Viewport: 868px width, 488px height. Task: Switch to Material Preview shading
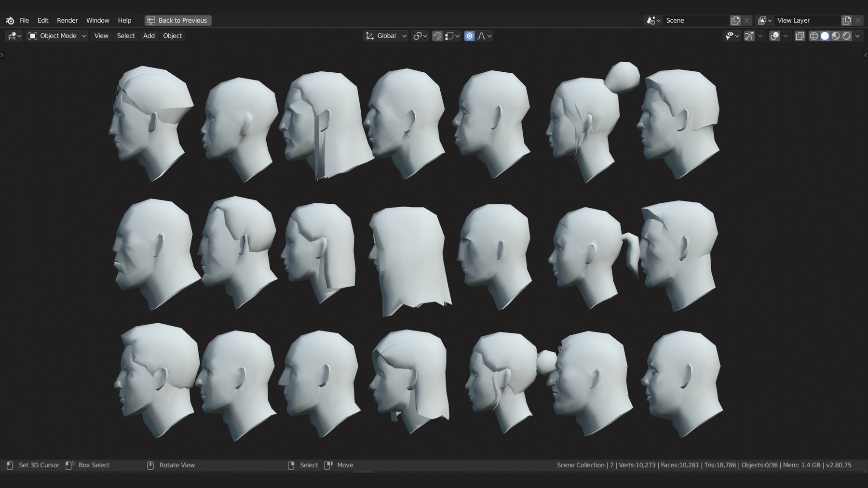pos(835,36)
